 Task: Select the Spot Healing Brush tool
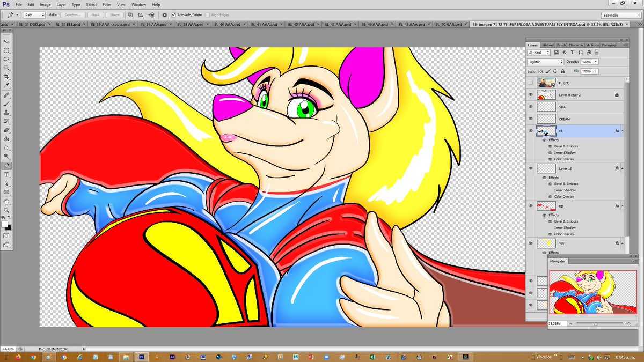pyautogui.click(x=6, y=95)
